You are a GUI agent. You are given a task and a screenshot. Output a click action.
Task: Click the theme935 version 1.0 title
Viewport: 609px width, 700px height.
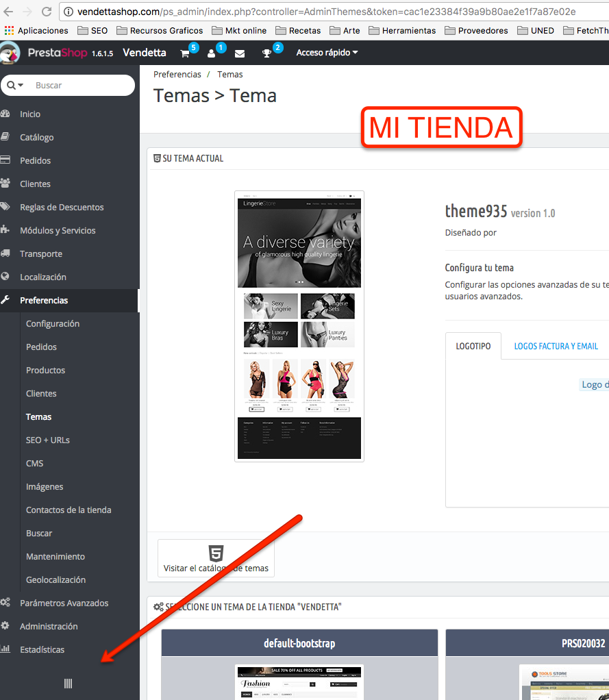click(x=500, y=212)
